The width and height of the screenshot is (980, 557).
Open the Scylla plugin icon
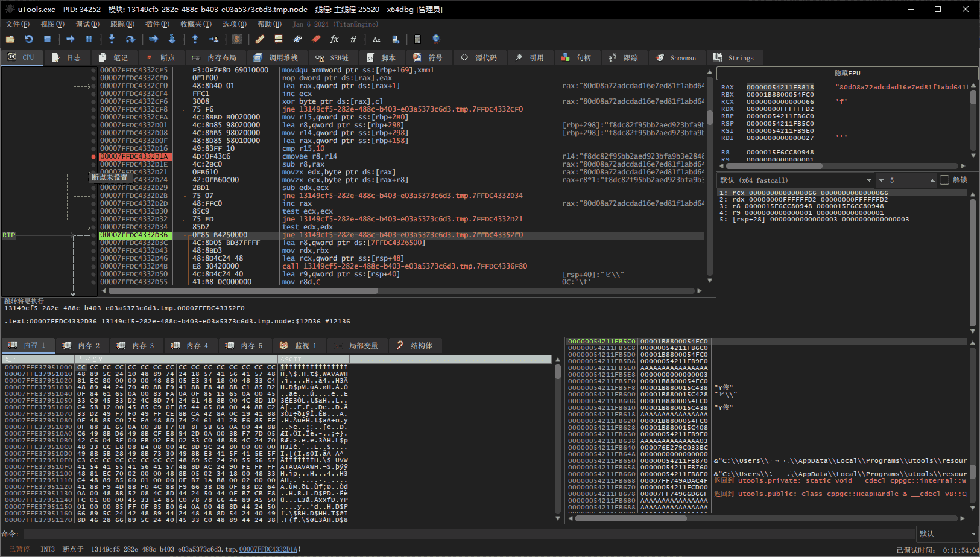237,39
